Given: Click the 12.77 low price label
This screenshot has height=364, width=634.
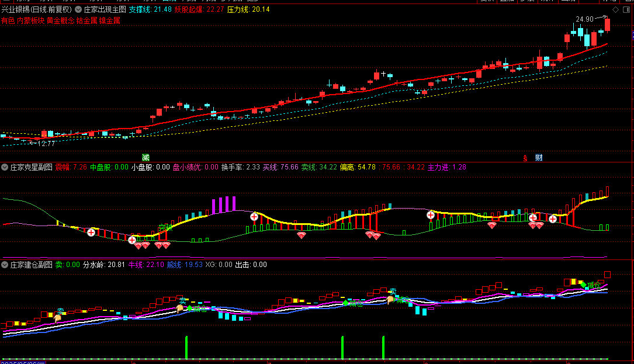Looking at the screenshot, I should click(46, 144).
